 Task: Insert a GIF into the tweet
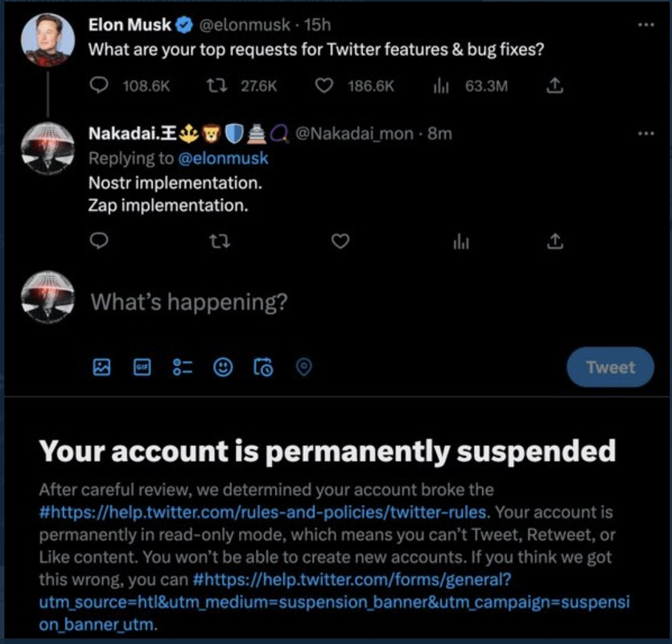(x=142, y=367)
